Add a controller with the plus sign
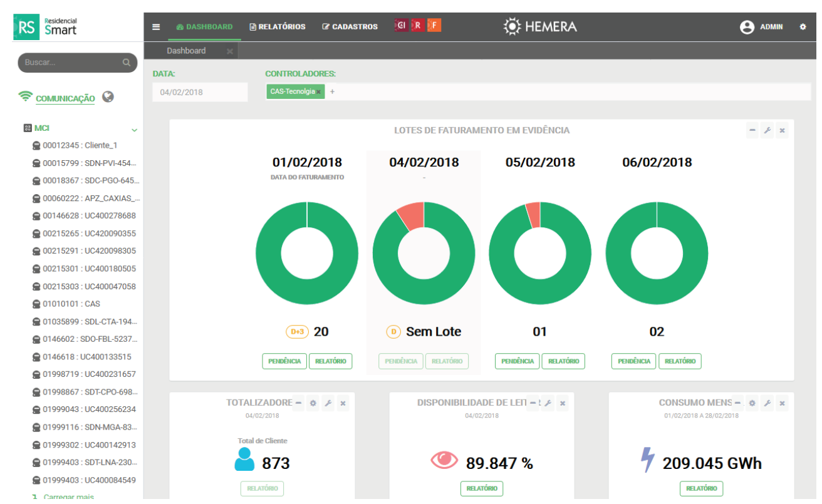The width and height of the screenshot is (822, 504). coord(332,92)
